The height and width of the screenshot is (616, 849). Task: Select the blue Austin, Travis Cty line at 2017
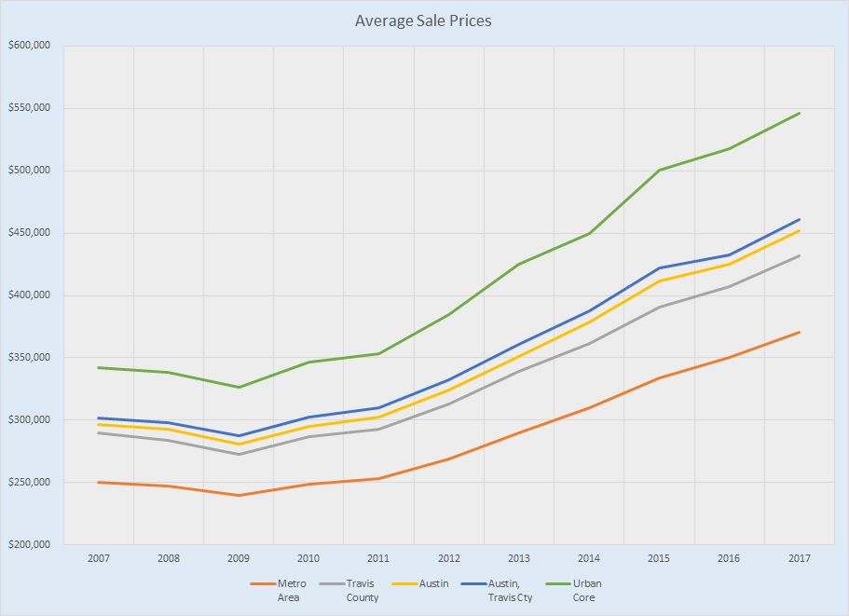[x=799, y=220]
